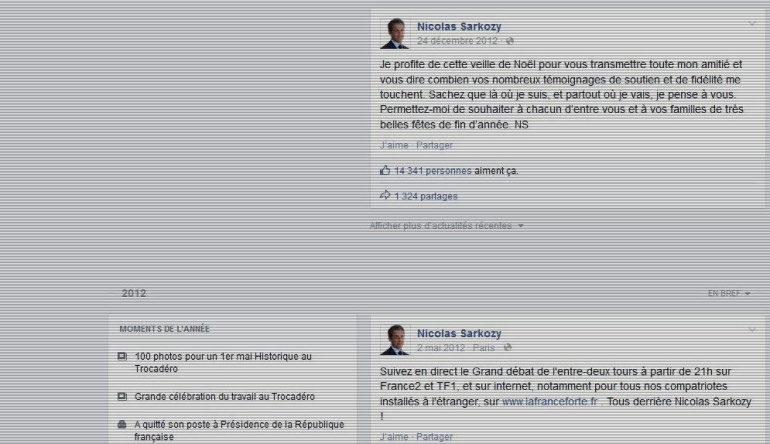The width and height of the screenshot is (770, 444).
Task: Open the Nicolas Sarkozy profile picture on the December post
Action: (x=395, y=33)
